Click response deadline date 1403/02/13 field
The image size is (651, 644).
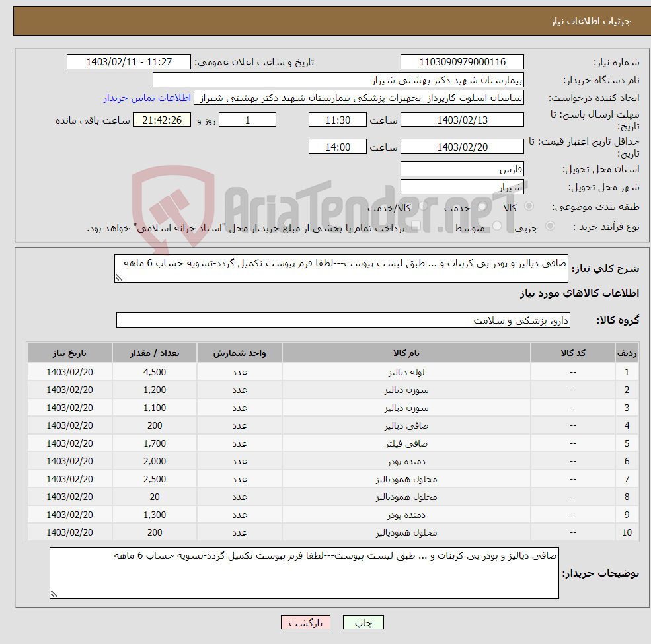click(x=462, y=120)
